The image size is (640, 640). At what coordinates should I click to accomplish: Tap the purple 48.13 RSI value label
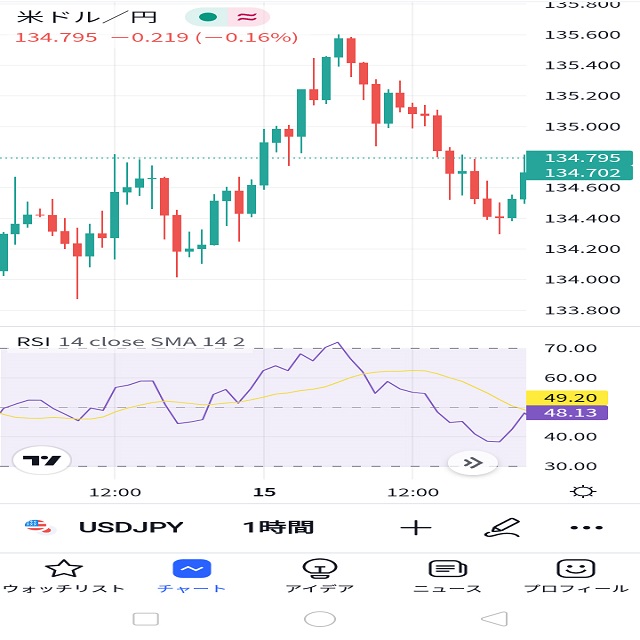coord(567,413)
